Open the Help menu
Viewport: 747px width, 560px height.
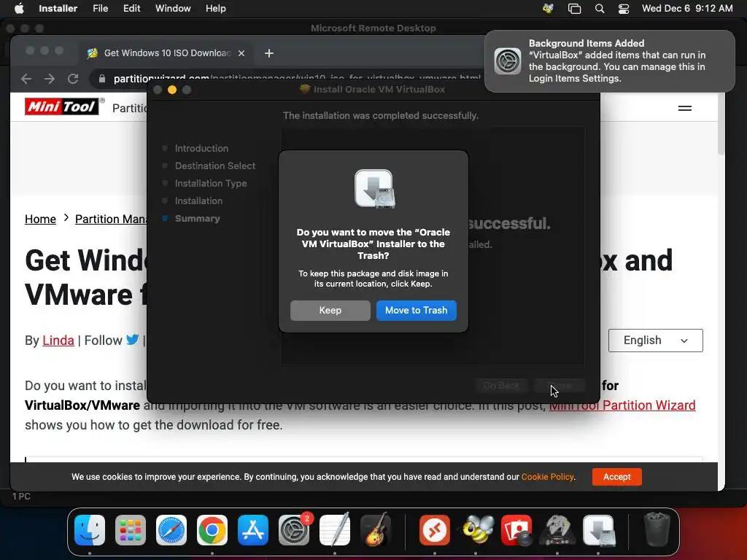[215, 9]
